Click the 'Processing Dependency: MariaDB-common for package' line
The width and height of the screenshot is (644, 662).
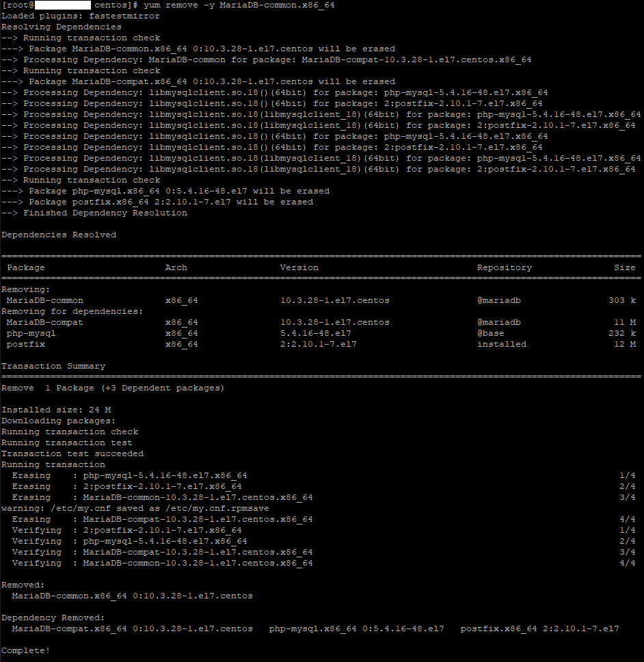[x=267, y=60]
